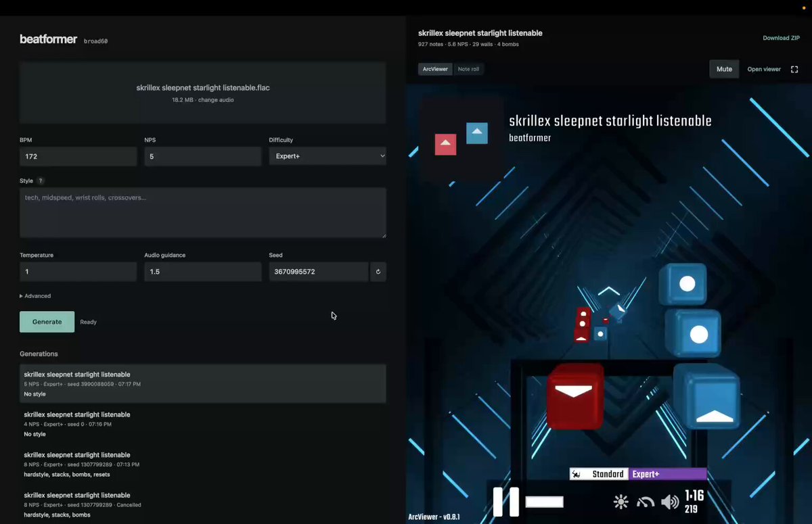
Task: Click the Temperature input field
Action: [78, 272]
